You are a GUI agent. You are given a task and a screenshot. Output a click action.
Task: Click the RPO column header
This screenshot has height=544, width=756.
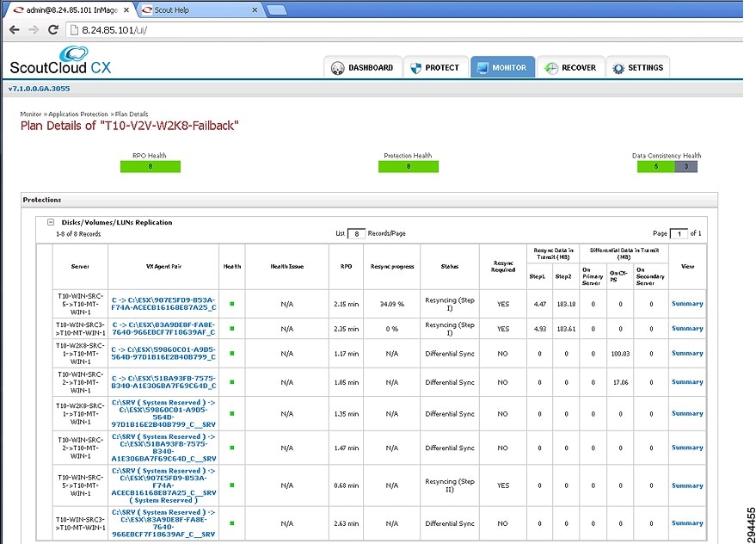(347, 267)
